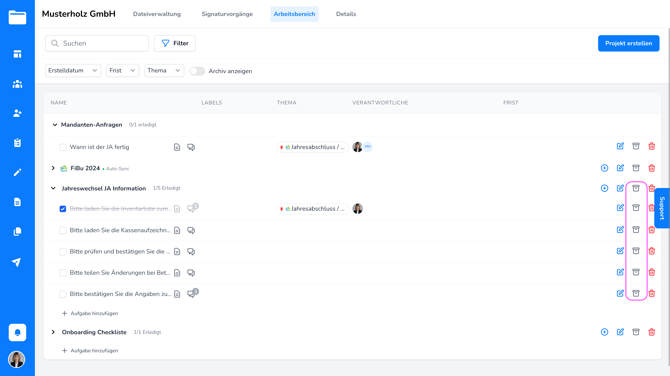
Task: Open the dashboard icon in sidebar
Action: click(17, 54)
